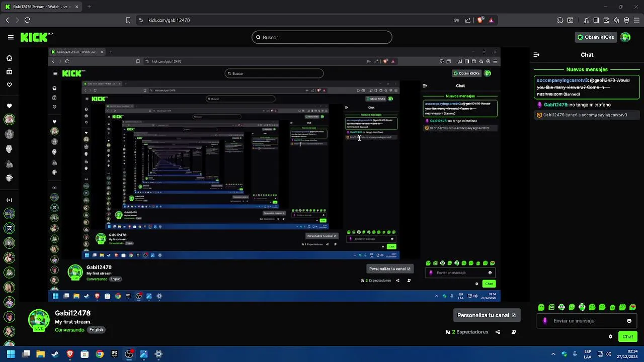The width and height of the screenshot is (644, 362).
Task: Open the Brave Shields lion icon
Action: tap(480, 20)
